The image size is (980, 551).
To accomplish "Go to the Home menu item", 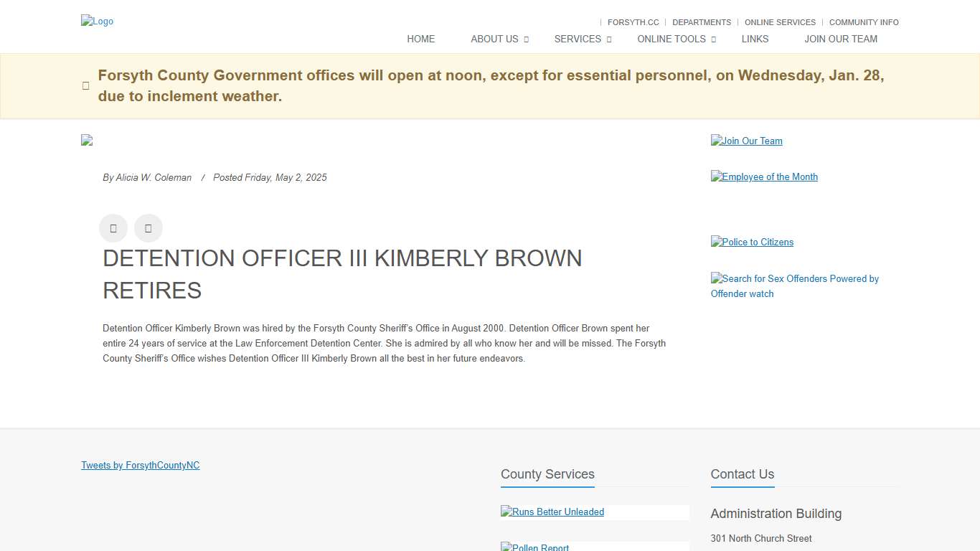I will pos(420,39).
